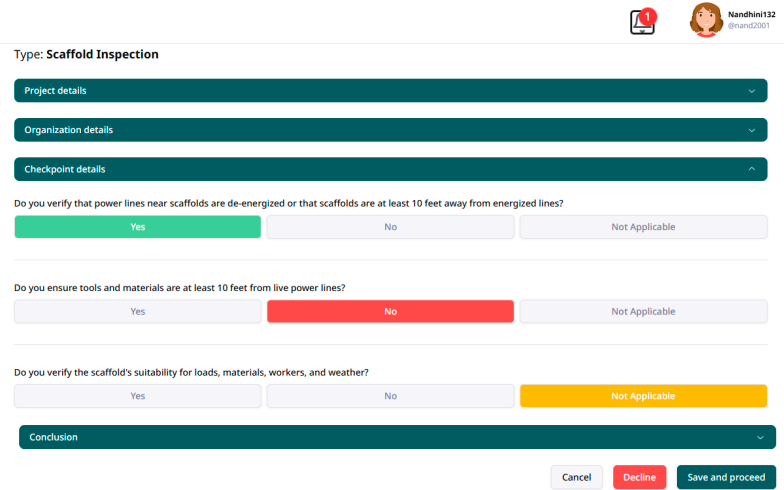Select Yes for tools and materials distance
This screenshot has height=490, width=784.
tap(138, 311)
